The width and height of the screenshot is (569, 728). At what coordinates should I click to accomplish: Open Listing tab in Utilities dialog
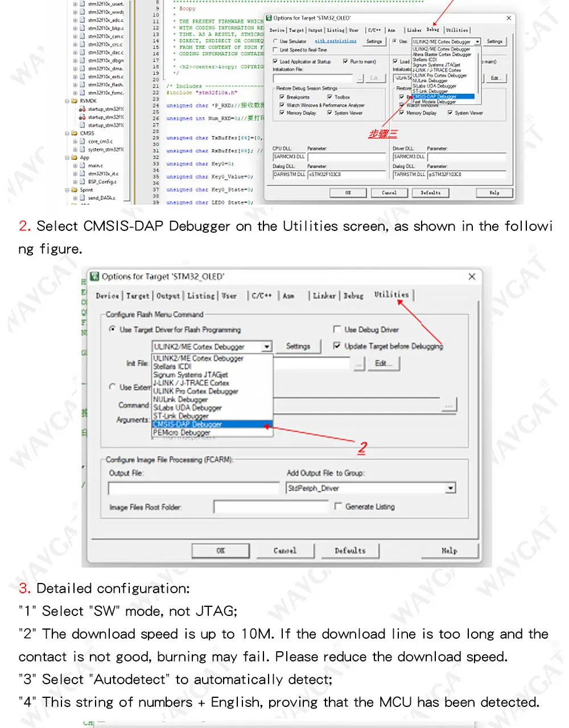(x=201, y=296)
